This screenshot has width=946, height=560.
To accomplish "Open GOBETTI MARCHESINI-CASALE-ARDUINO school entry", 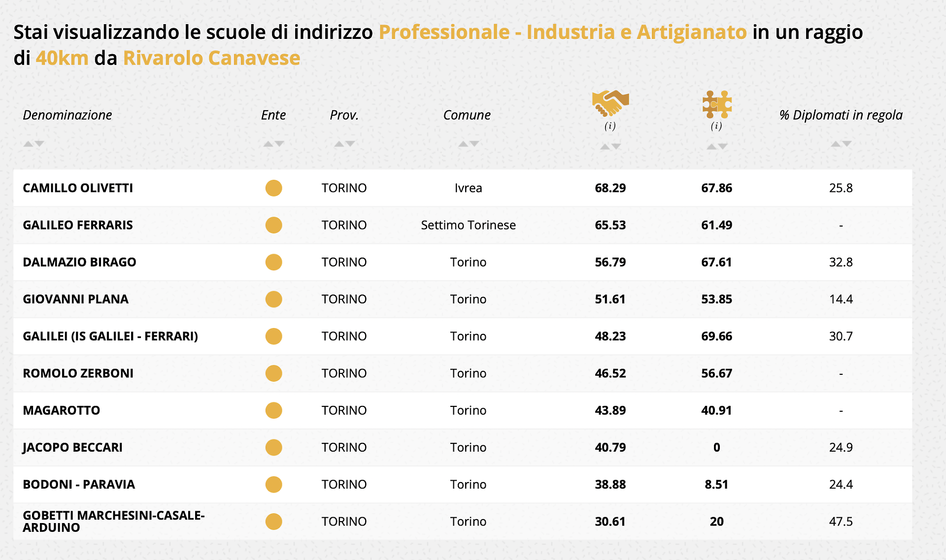I will (113, 521).
